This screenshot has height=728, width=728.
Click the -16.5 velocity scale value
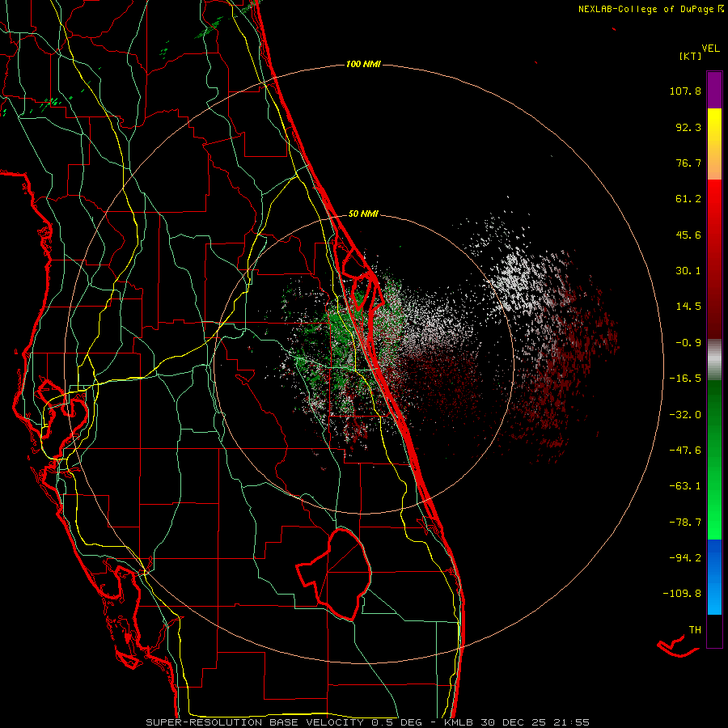[685, 379]
